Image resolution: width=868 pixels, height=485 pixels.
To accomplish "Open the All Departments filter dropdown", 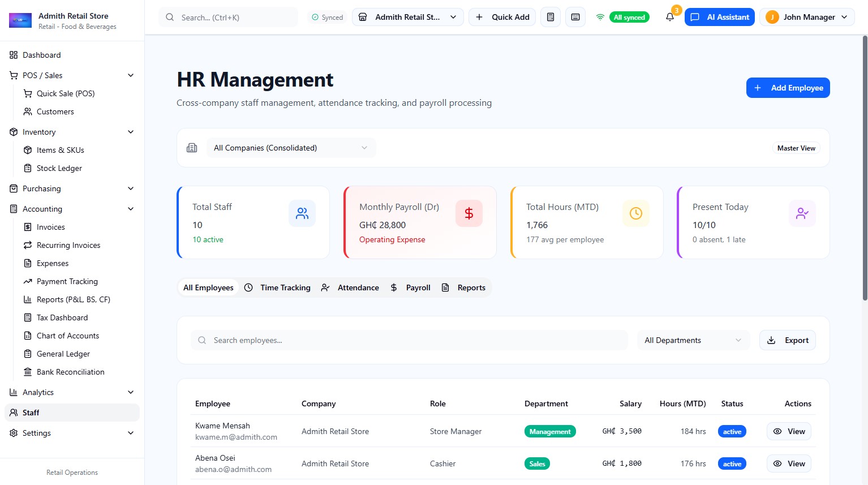I will click(x=693, y=340).
